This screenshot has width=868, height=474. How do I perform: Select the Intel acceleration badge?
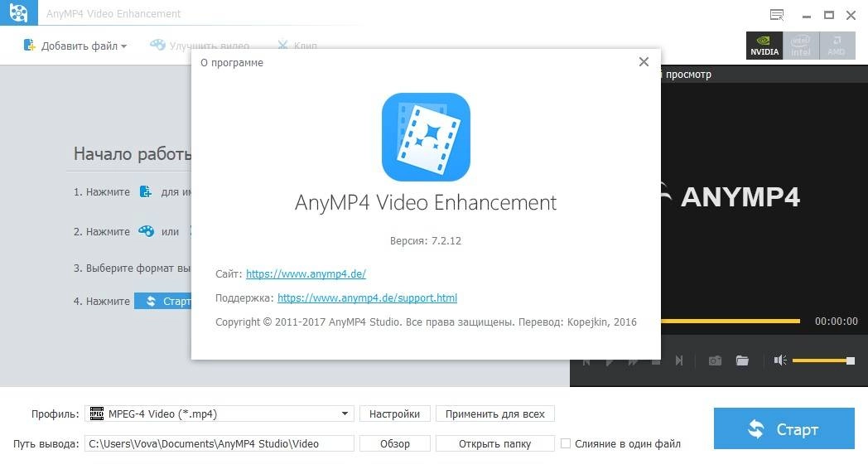(x=800, y=46)
